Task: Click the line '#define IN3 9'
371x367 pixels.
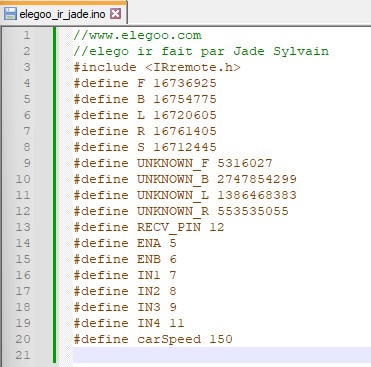Action: click(125, 307)
